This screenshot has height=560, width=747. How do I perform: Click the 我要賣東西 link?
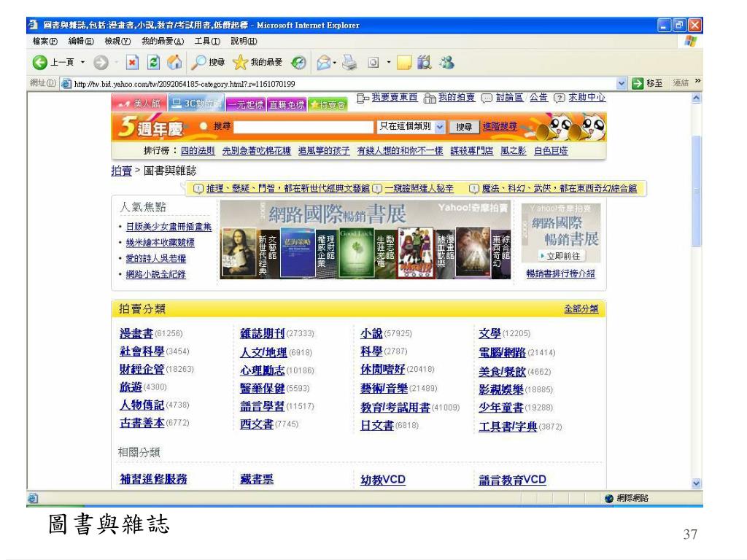click(395, 97)
